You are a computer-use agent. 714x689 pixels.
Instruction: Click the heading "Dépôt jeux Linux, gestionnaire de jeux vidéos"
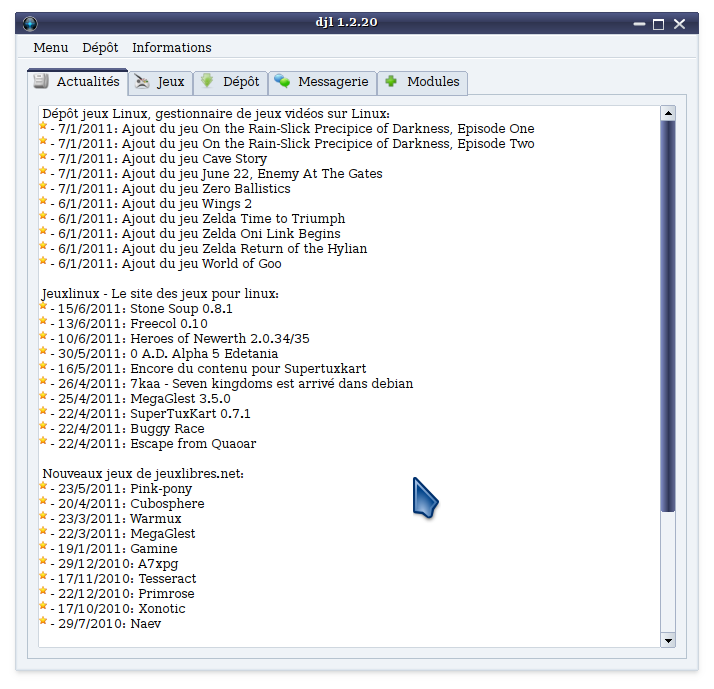(216, 113)
